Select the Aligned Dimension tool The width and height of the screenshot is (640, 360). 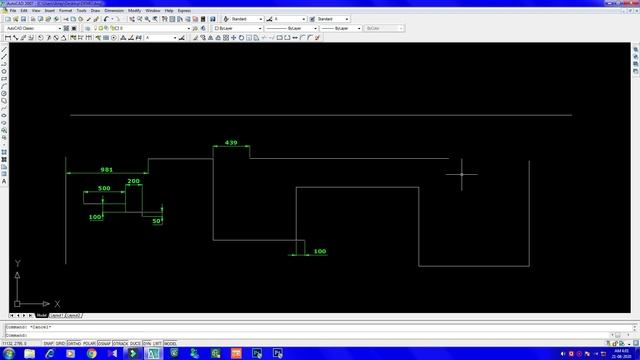(x=16, y=38)
